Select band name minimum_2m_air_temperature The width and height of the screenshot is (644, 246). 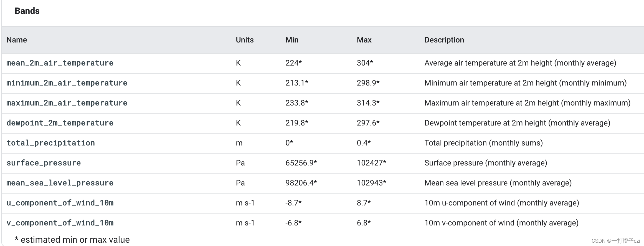pyautogui.click(x=67, y=83)
